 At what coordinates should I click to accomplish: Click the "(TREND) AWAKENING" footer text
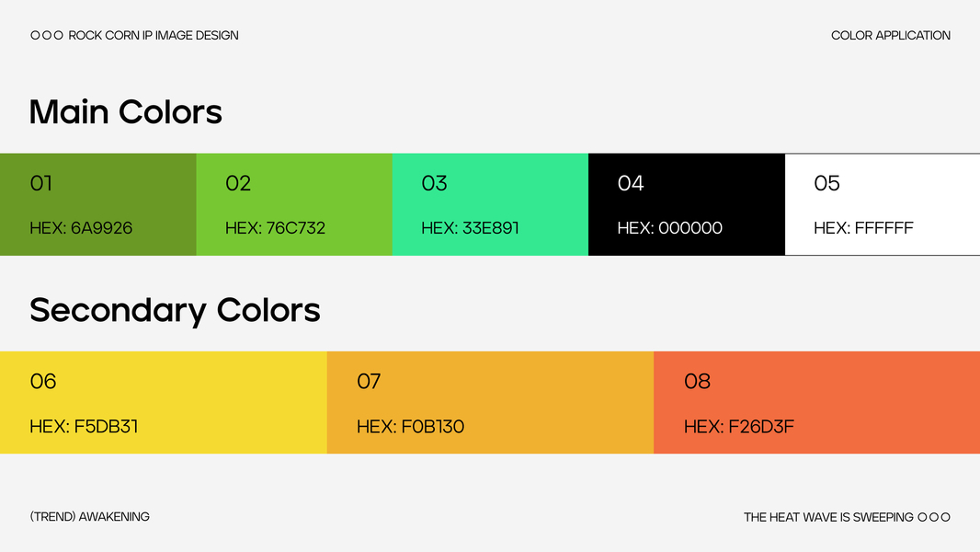click(x=89, y=517)
